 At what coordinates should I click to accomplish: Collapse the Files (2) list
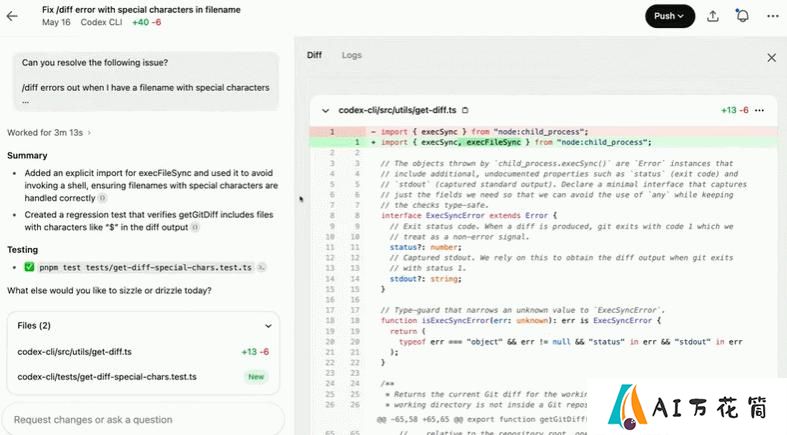pos(268,326)
